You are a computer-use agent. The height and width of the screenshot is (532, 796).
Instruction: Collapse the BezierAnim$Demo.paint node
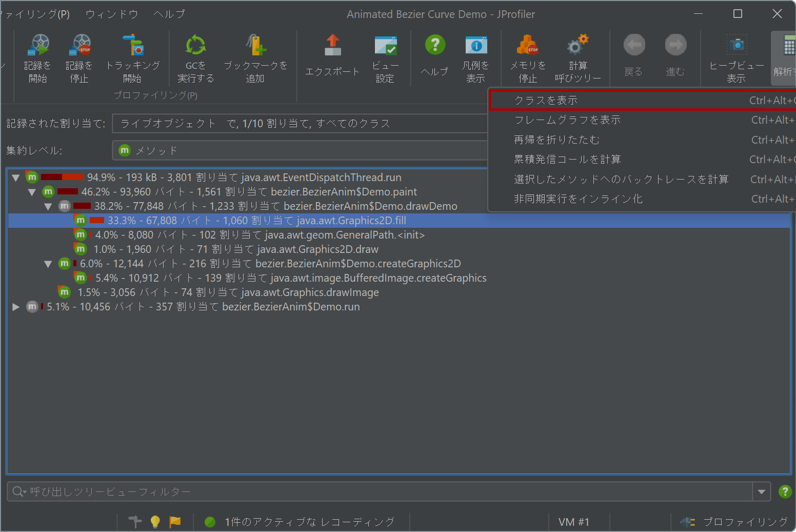click(32, 192)
